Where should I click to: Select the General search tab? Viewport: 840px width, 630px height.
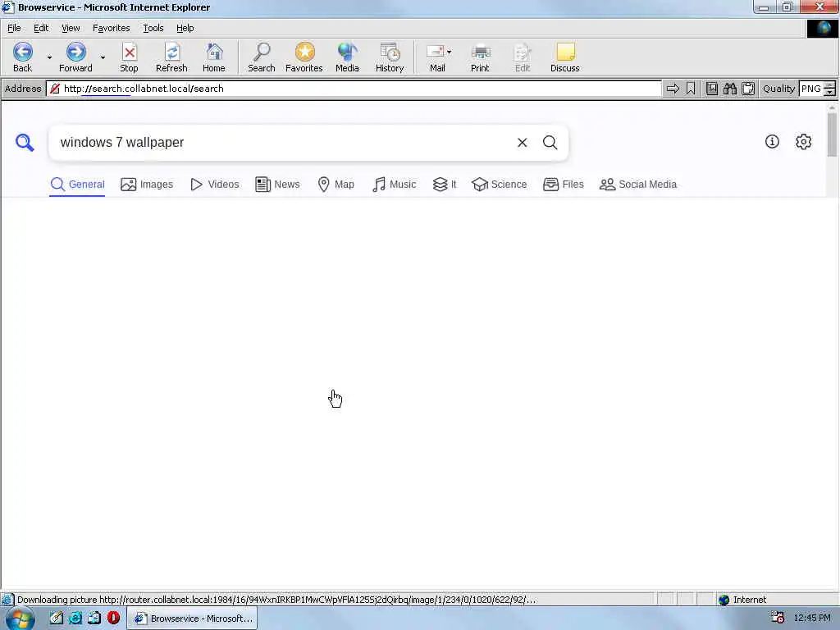pyautogui.click(x=77, y=185)
